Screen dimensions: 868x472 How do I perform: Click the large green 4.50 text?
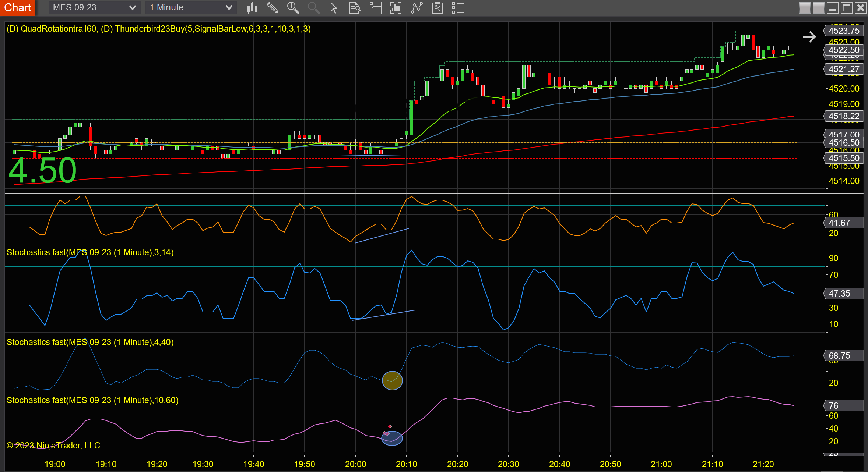(x=42, y=171)
